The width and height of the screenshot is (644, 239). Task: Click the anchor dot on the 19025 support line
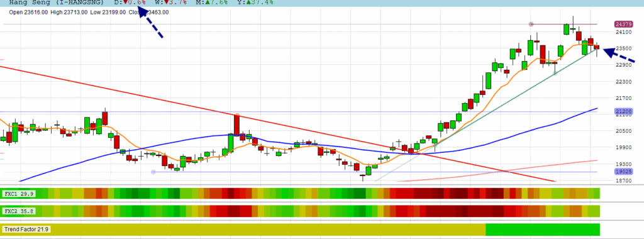(x=153, y=172)
